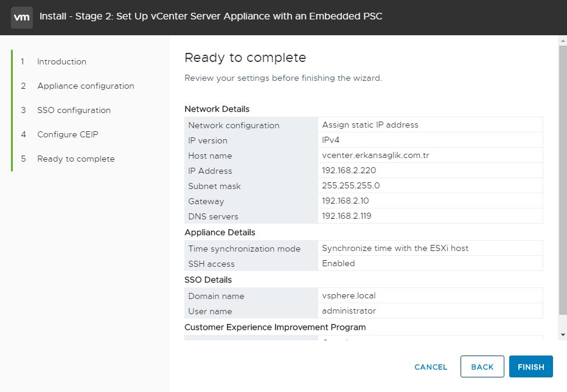Click the Ready to complete page title
567x392 pixels.
click(245, 58)
